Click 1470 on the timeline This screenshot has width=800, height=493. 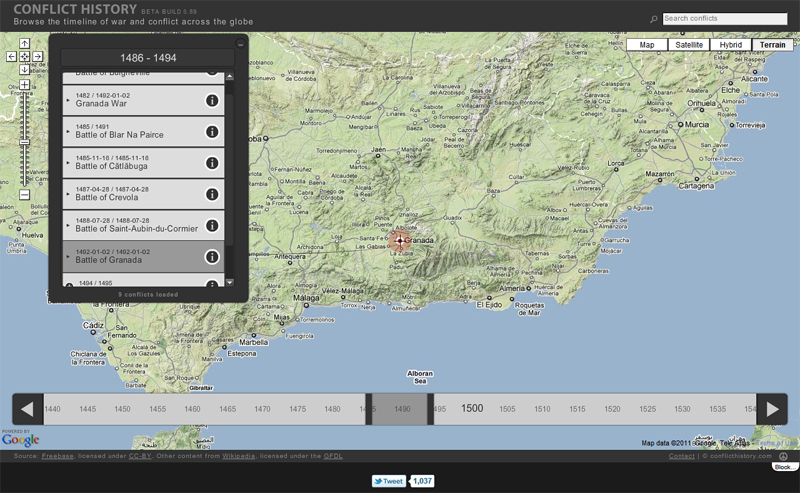pyautogui.click(x=262, y=409)
